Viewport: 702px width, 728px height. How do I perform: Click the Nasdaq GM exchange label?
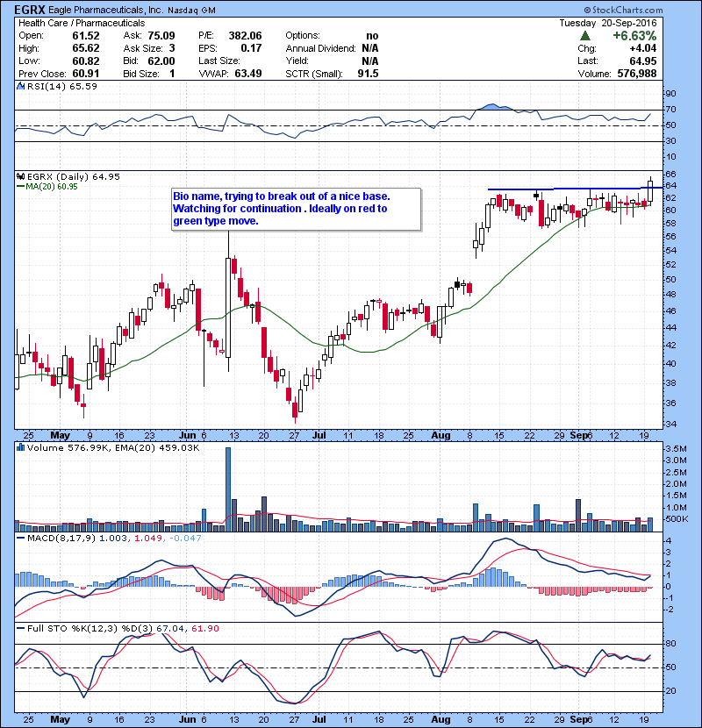(191, 11)
